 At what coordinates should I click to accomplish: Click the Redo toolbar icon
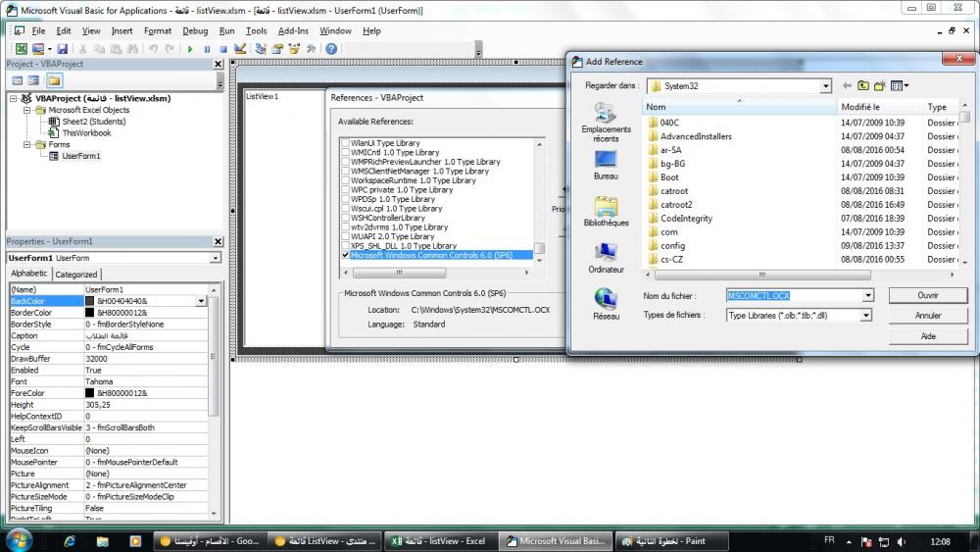click(170, 49)
